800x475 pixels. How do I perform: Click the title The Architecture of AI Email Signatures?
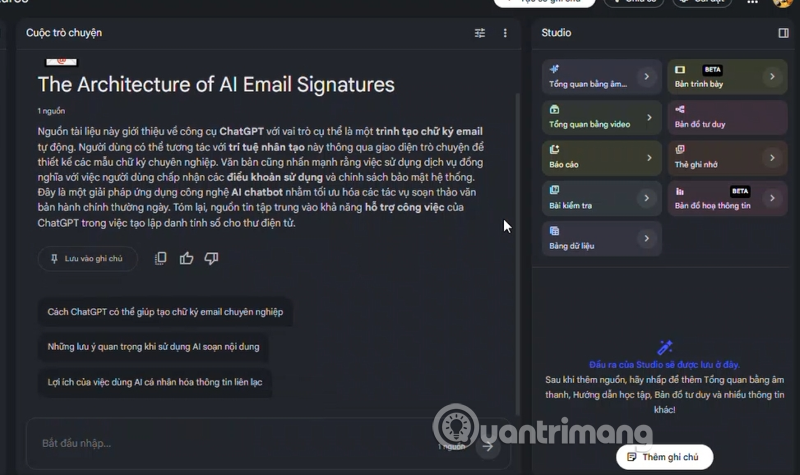click(216, 85)
